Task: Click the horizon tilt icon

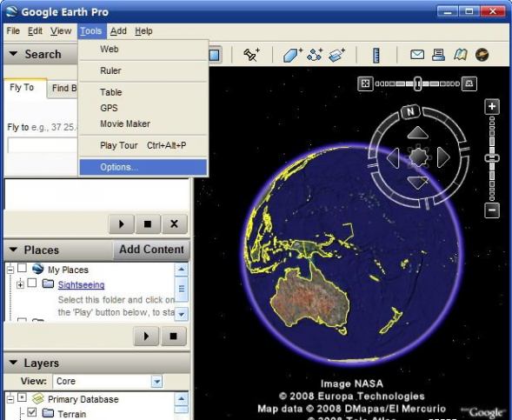Action: pyautogui.click(x=469, y=84)
